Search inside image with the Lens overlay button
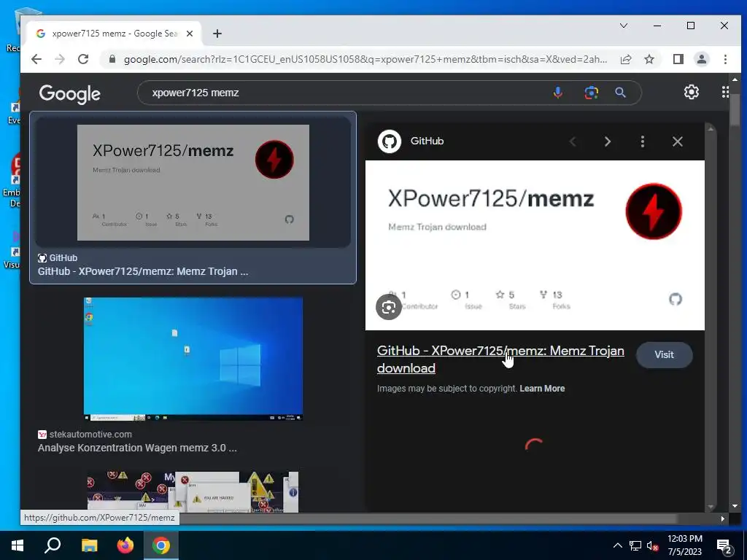 click(x=389, y=307)
